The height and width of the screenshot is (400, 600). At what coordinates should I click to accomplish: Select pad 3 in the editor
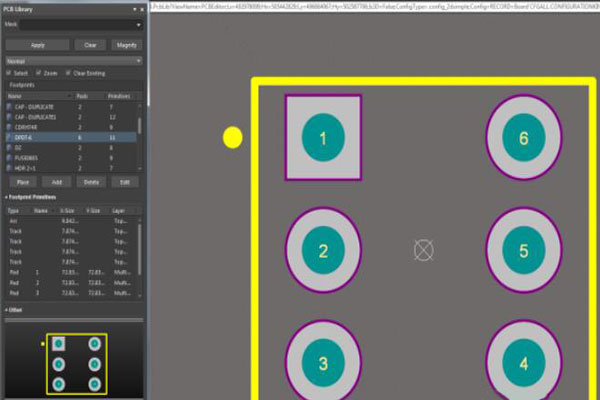[x=322, y=362]
